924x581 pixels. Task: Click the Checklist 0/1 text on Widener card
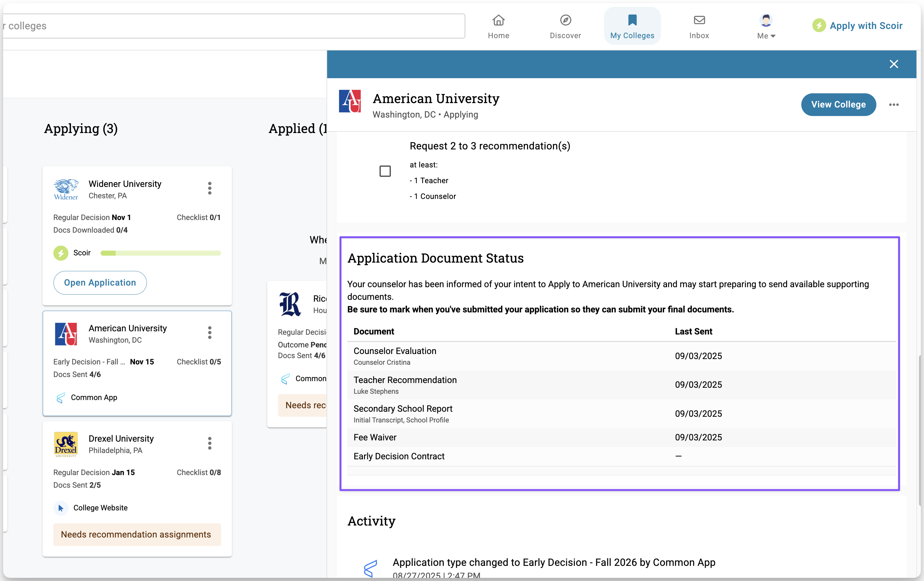[199, 218]
